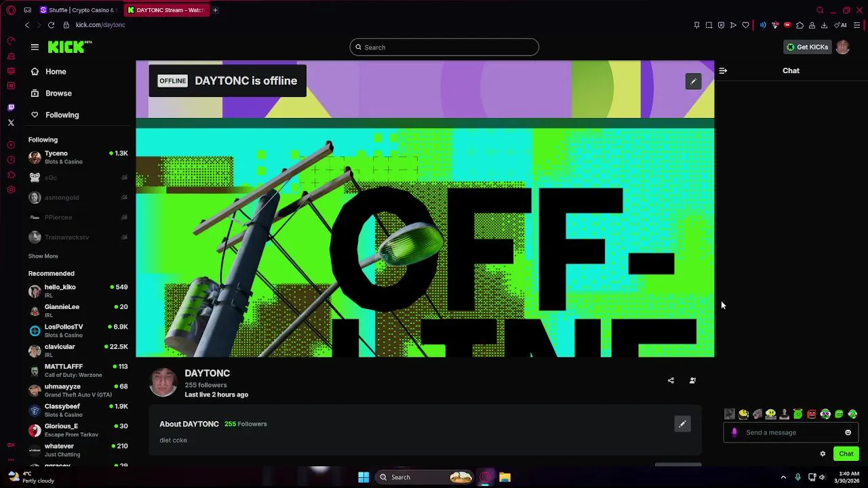Click the Kick search box
Image resolution: width=868 pixels, height=488 pixels.
444,47
